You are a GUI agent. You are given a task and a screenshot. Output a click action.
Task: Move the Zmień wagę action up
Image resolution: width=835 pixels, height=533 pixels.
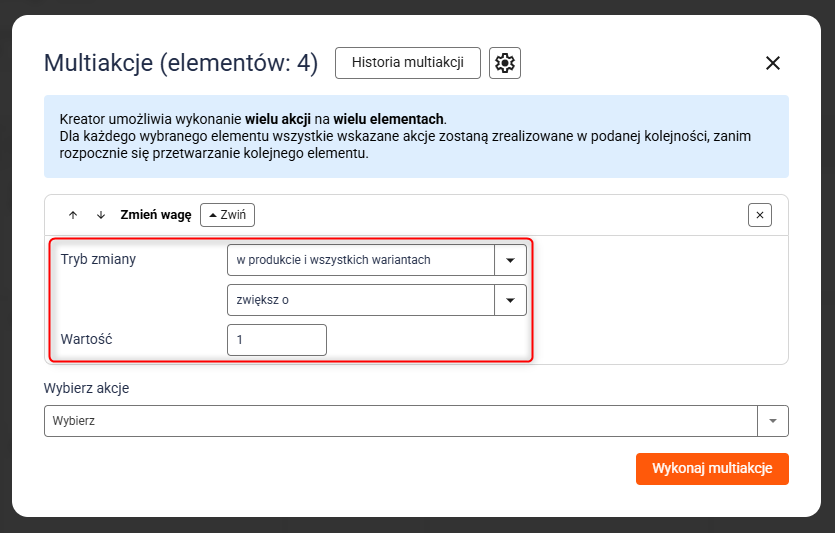point(73,215)
